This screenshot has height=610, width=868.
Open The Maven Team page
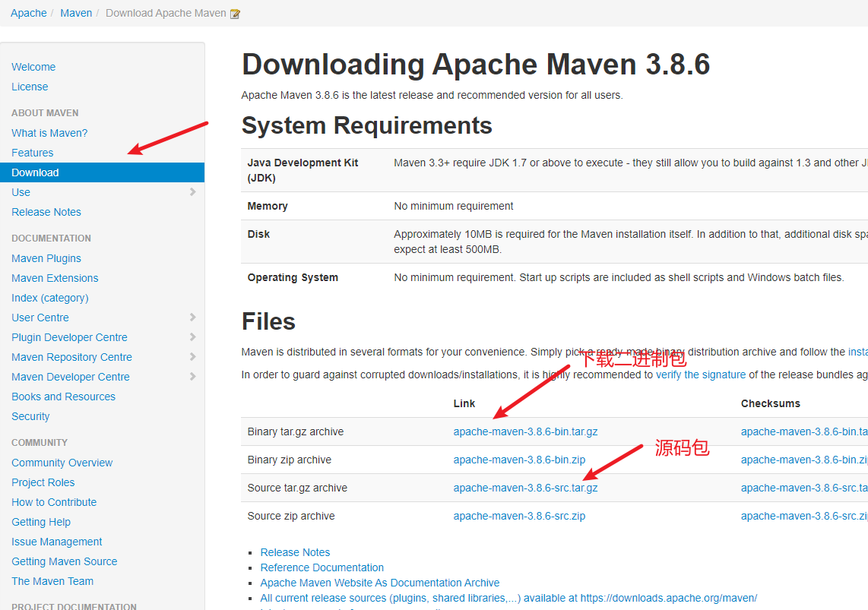52,581
